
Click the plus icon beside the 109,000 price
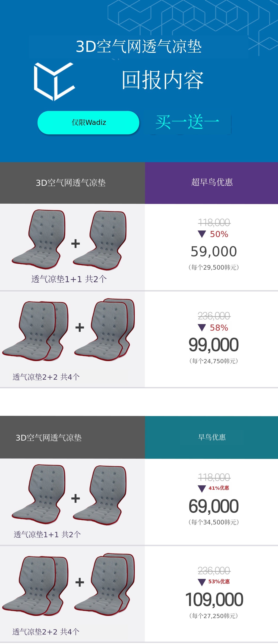click(x=80, y=582)
